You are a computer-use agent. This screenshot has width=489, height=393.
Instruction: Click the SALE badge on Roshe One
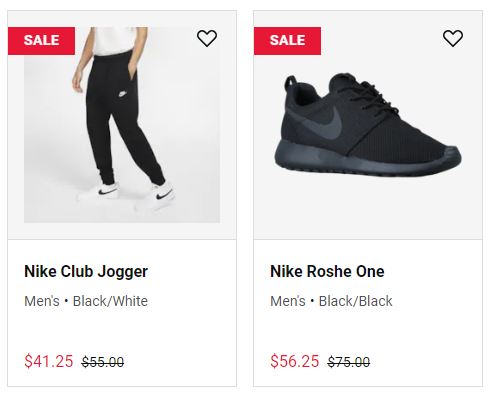(287, 41)
